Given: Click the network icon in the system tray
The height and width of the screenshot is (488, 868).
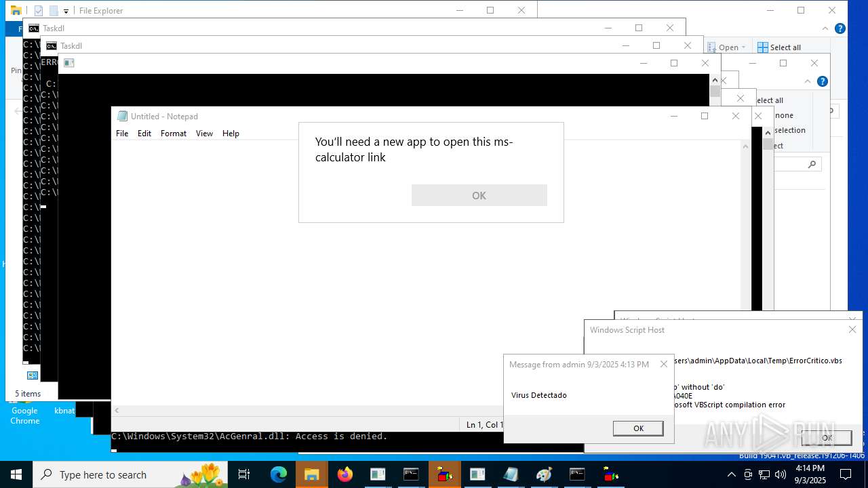Looking at the screenshot, I should point(764,474).
